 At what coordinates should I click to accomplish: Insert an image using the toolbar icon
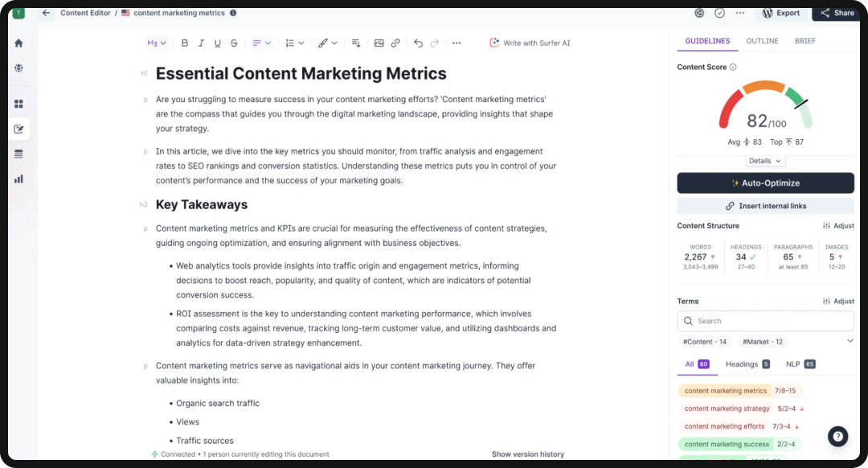coord(379,43)
